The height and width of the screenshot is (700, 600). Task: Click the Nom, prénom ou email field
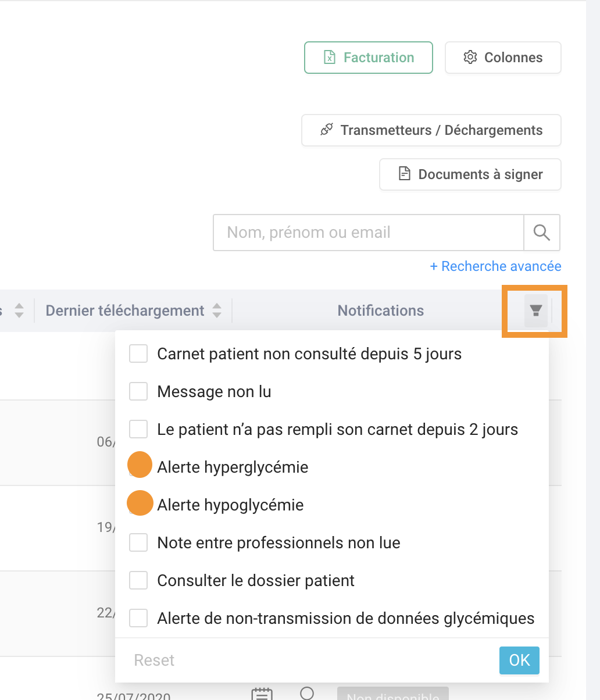tap(369, 233)
